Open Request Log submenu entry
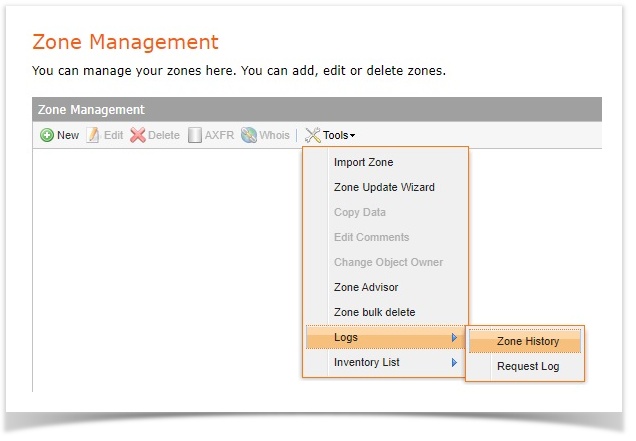The height and width of the screenshot is (441, 636). [x=525, y=366]
